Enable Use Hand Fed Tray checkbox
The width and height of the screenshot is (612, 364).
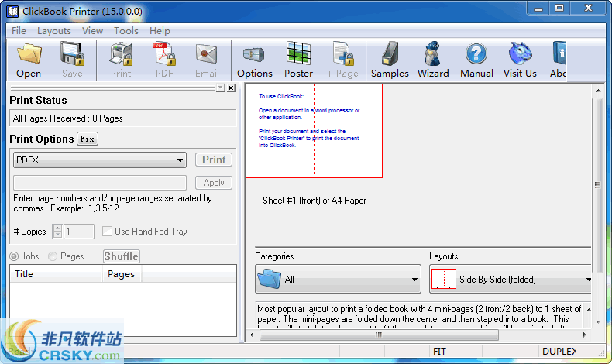107,231
